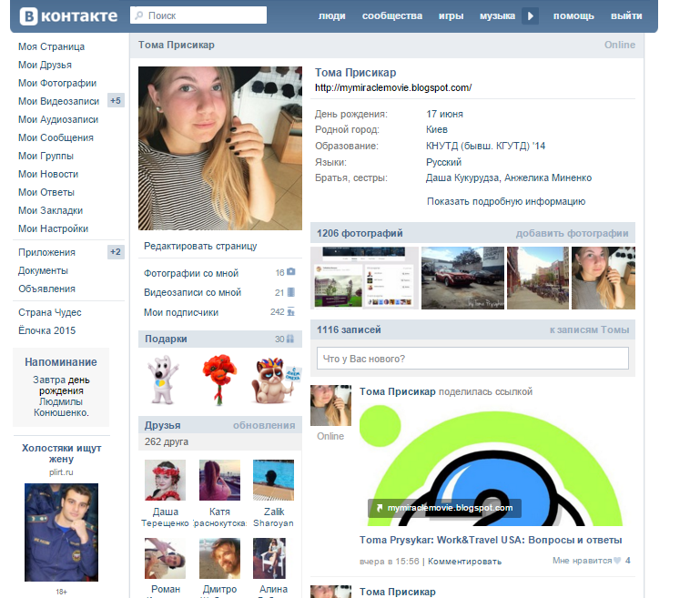Image resolution: width=700 pixels, height=598 pixels.
Task: Open the large profile photo
Action: (x=220, y=148)
